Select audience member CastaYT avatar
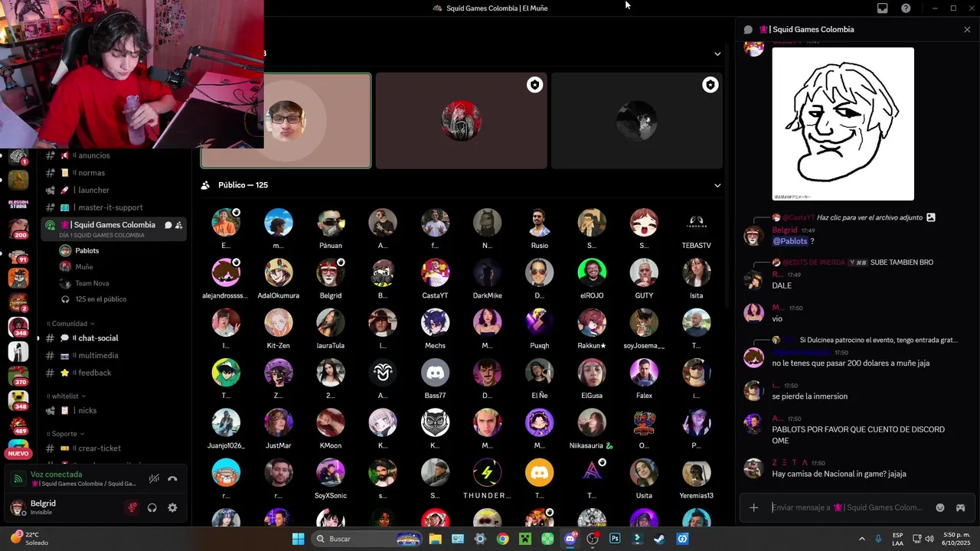This screenshot has height=551, width=980. click(435, 272)
